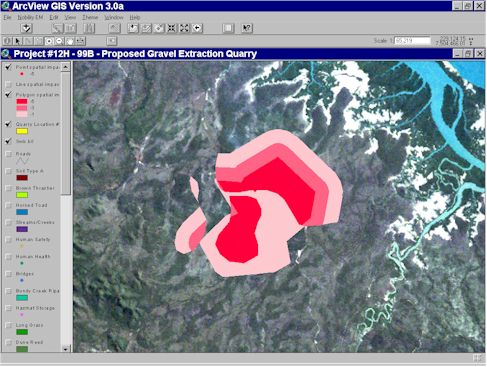487x367 pixels.
Task: Click the question-mark context Help icon
Action: coord(247,28)
